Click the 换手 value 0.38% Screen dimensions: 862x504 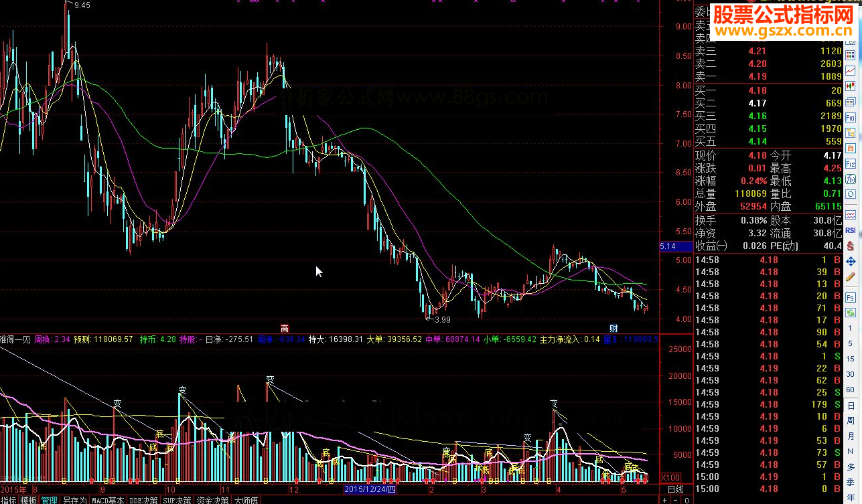click(753, 220)
